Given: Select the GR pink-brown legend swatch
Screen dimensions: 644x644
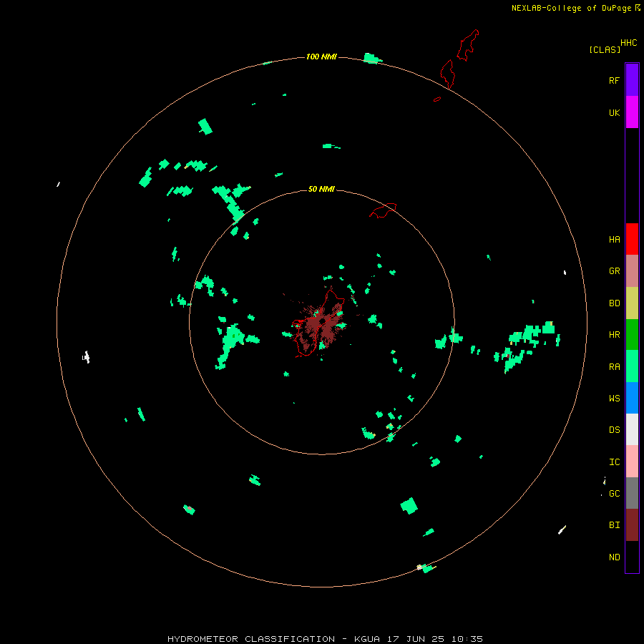Looking at the screenshot, I should click(x=632, y=271).
